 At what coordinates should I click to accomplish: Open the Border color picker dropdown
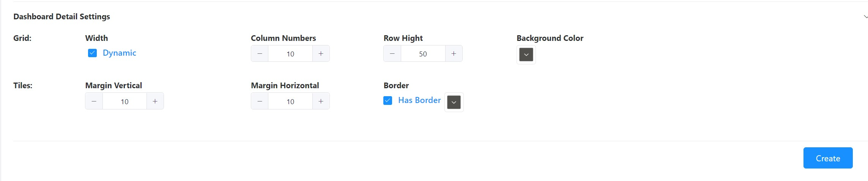click(x=454, y=102)
